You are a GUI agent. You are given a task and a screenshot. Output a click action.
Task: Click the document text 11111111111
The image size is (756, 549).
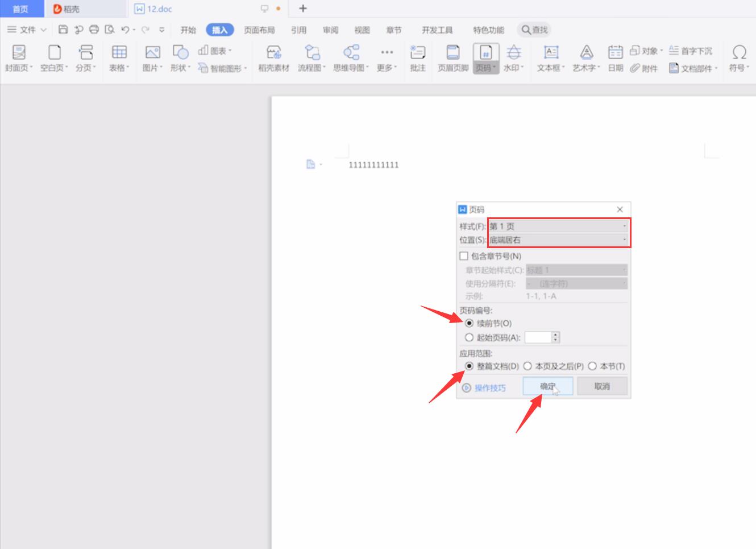coord(373,165)
